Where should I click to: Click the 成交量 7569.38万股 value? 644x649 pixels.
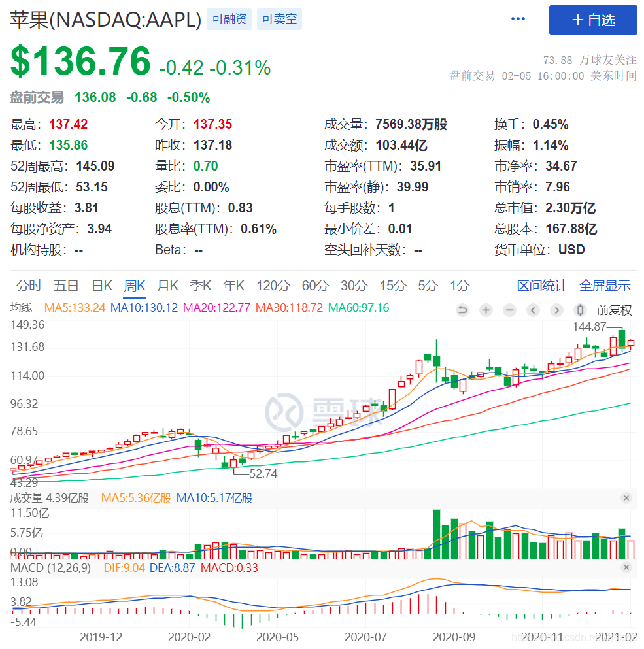point(411,124)
